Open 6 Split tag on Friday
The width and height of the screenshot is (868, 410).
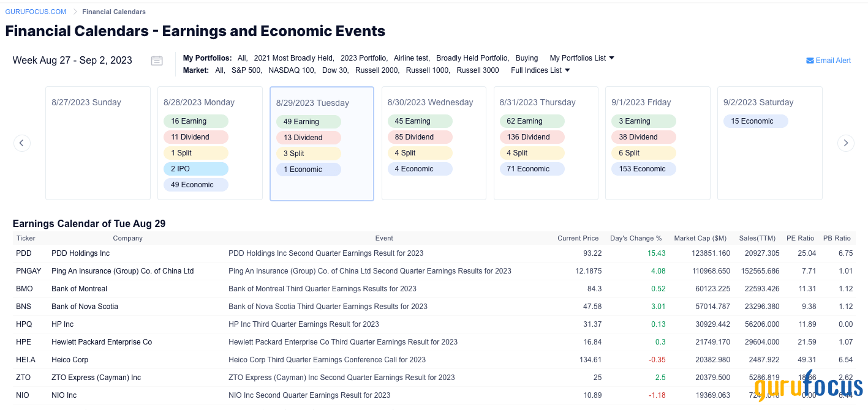[644, 153]
